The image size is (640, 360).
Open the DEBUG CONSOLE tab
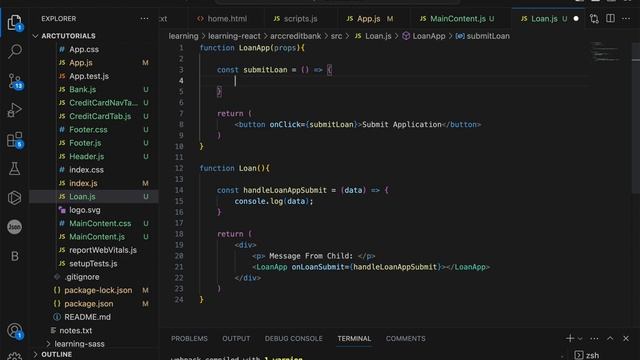[293, 339]
